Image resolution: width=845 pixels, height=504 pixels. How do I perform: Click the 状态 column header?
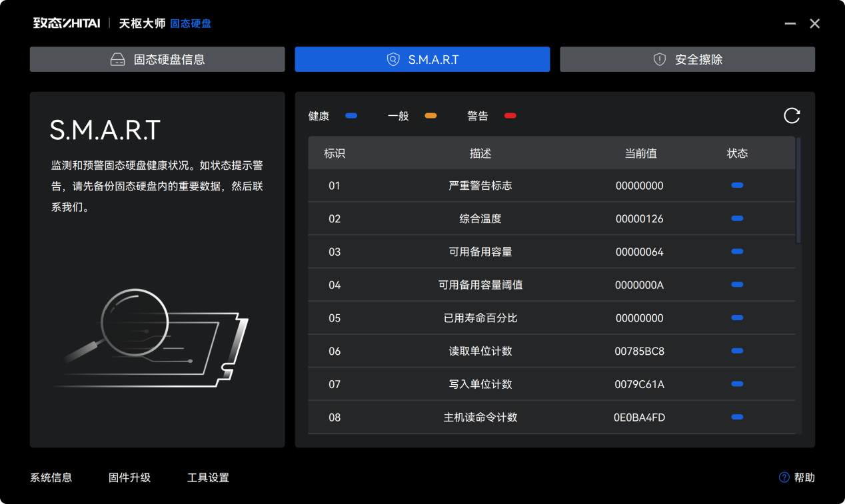click(x=737, y=153)
